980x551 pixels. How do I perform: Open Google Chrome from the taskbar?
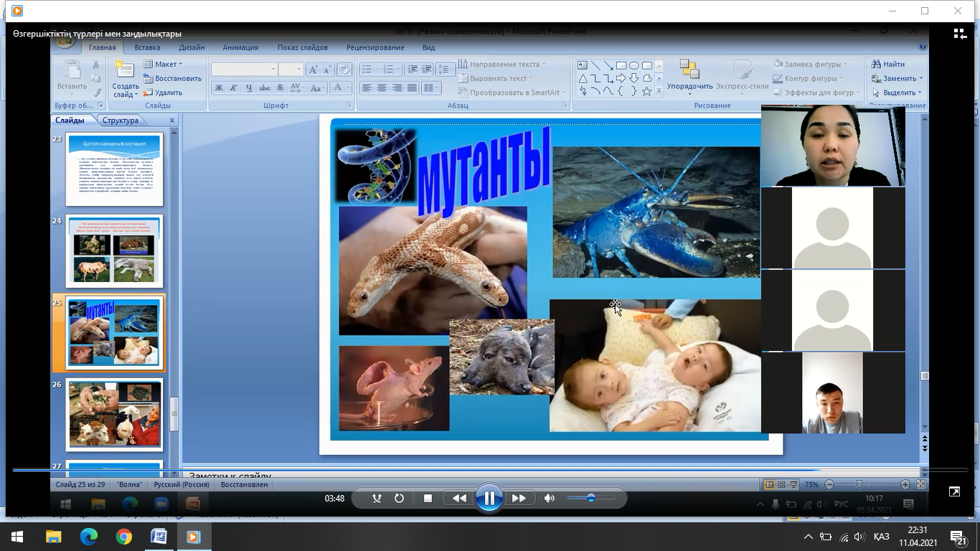[x=123, y=537]
